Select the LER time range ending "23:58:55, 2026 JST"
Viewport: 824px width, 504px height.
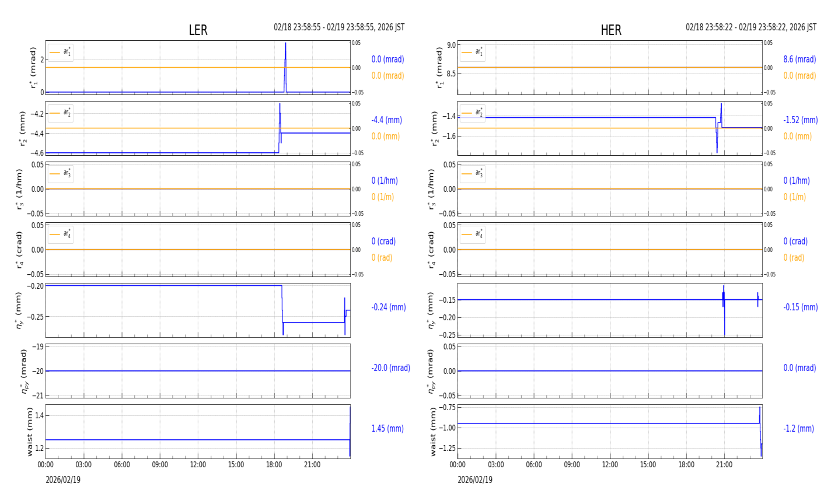pos(339,27)
